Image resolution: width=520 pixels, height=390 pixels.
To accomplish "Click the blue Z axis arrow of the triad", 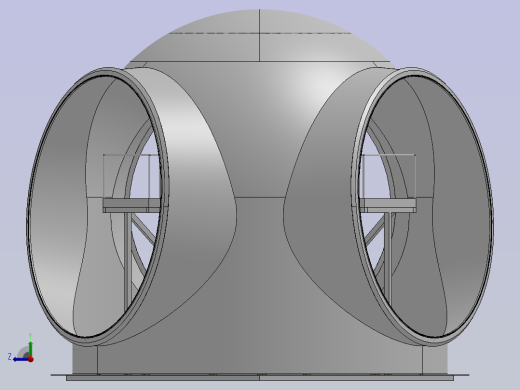I will 21,359.
